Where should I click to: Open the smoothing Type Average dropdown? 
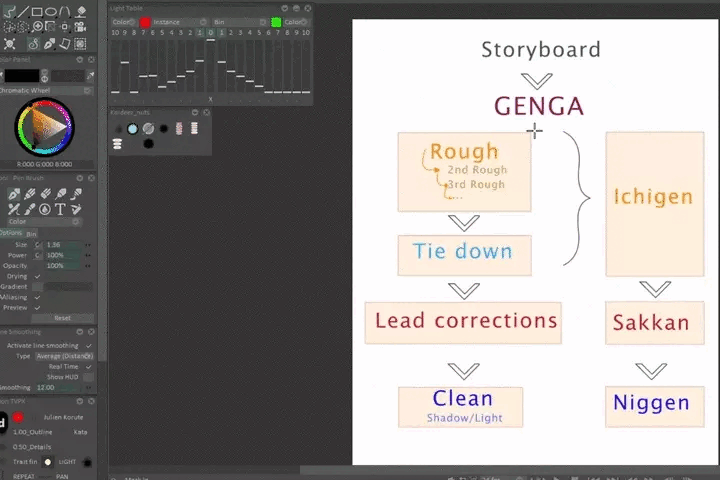(66, 356)
